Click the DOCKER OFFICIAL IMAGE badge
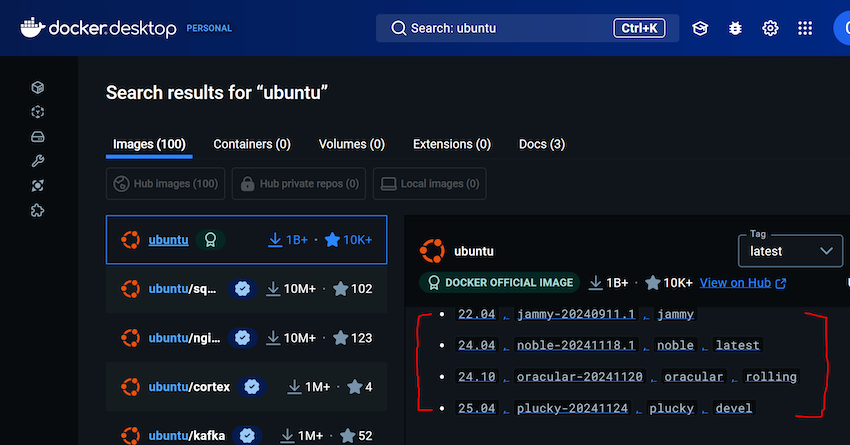This screenshot has width=850, height=445. (499, 283)
